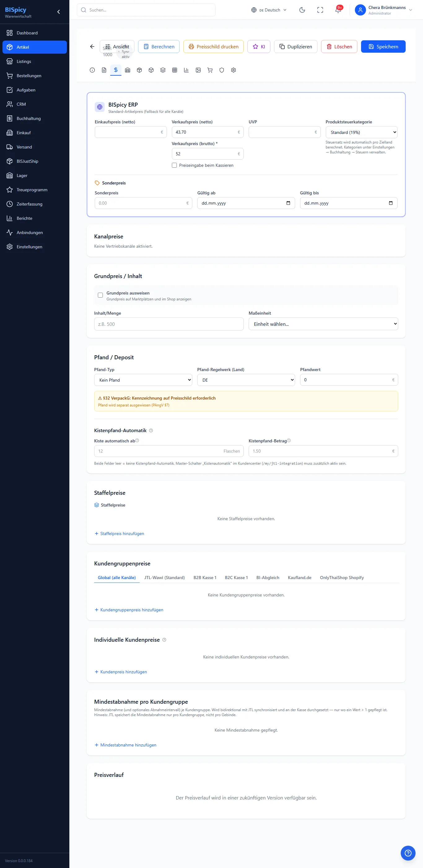The height and width of the screenshot is (868, 423).
Task: Switch to JTL-Wawi (Standard) tab
Action: pyautogui.click(x=164, y=578)
